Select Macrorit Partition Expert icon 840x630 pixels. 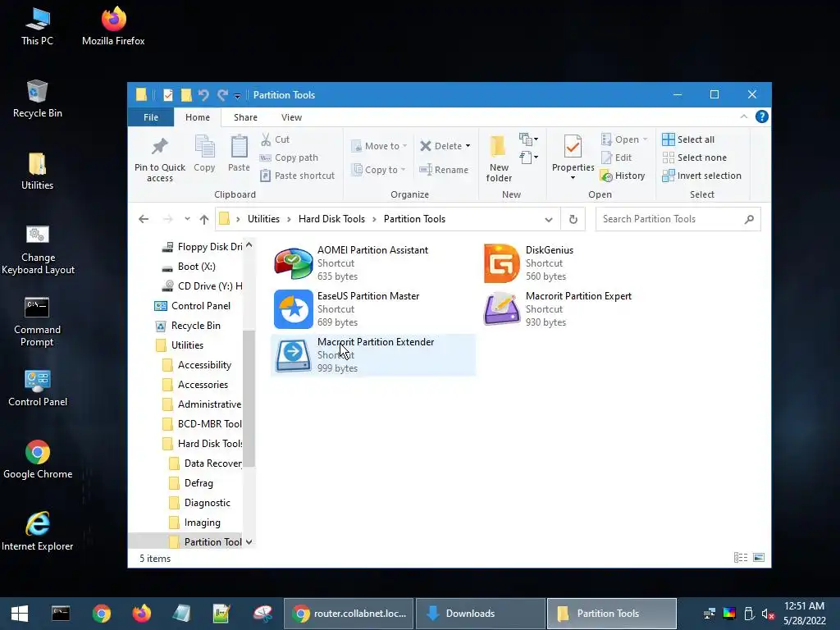point(501,309)
